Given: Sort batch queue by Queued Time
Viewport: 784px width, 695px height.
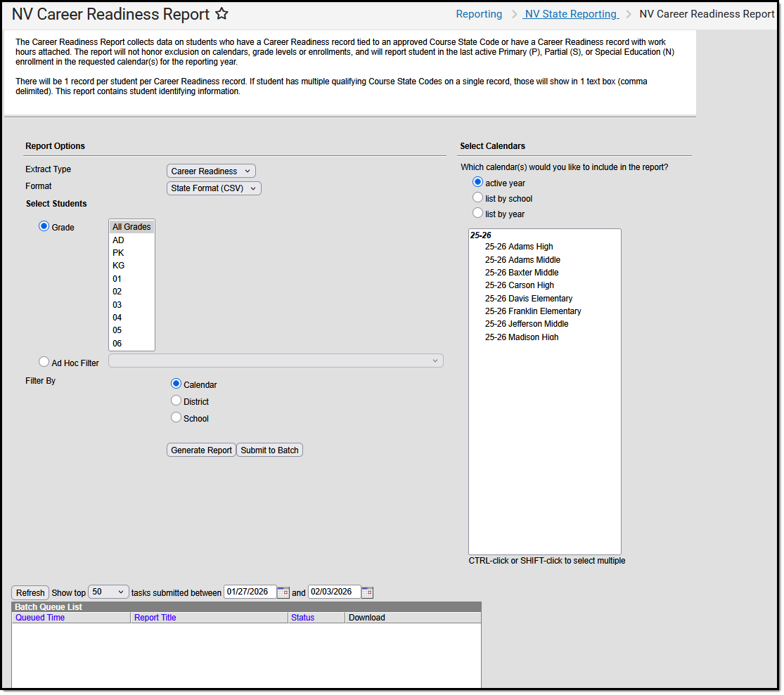Looking at the screenshot, I should click(x=39, y=617).
